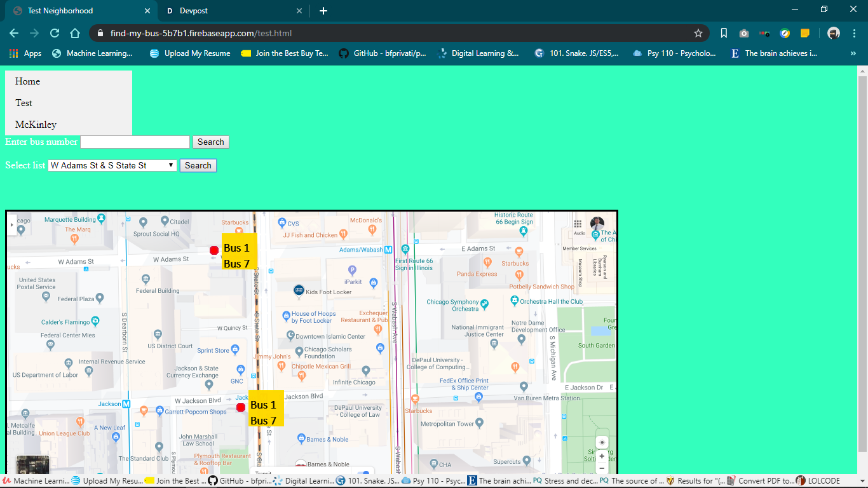
Task: Open the Psy 110 Psychology bookmark
Action: tap(674, 53)
